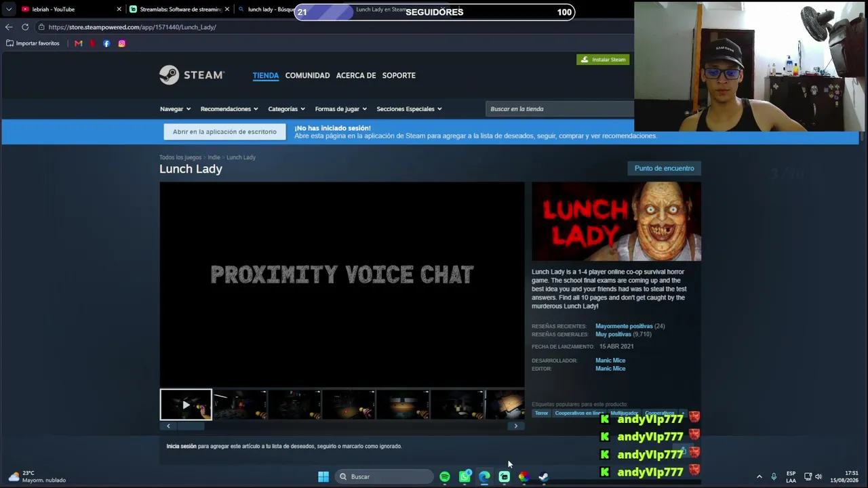The image size is (868, 488).
Task: Open the Windows Start menu
Action: (323, 476)
